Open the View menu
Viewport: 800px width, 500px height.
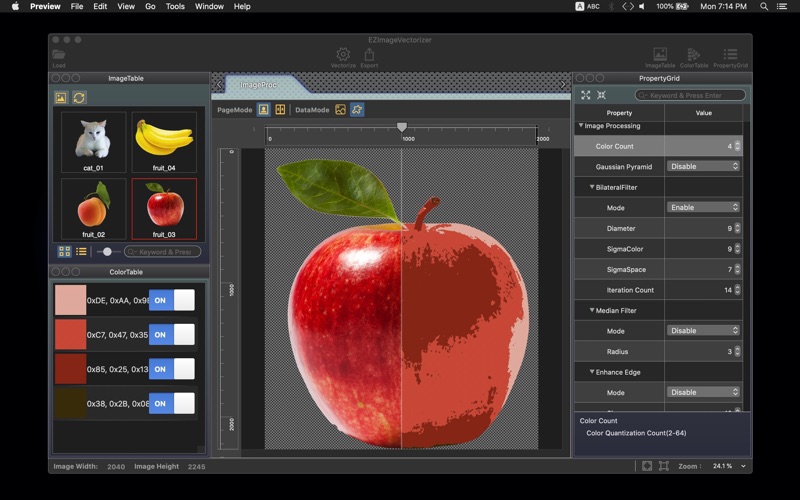tap(126, 7)
